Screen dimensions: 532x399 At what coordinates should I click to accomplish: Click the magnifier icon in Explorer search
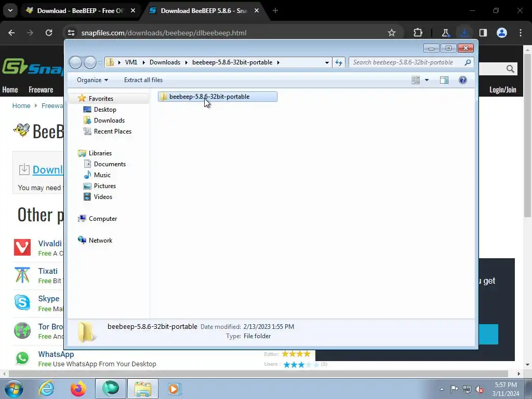click(468, 62)
